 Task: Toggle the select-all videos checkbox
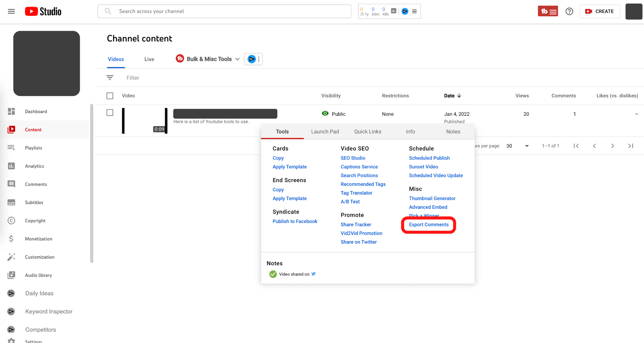[x=110, y=96]
